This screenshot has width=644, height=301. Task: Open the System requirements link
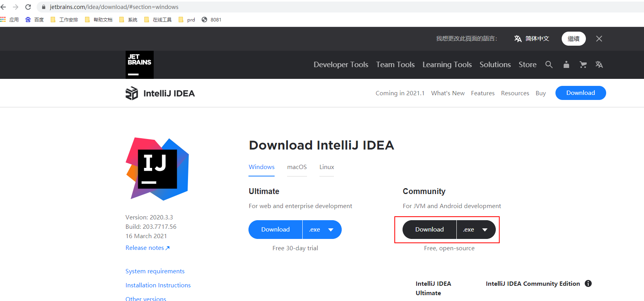pyautogui.click(x=155, y=271)
